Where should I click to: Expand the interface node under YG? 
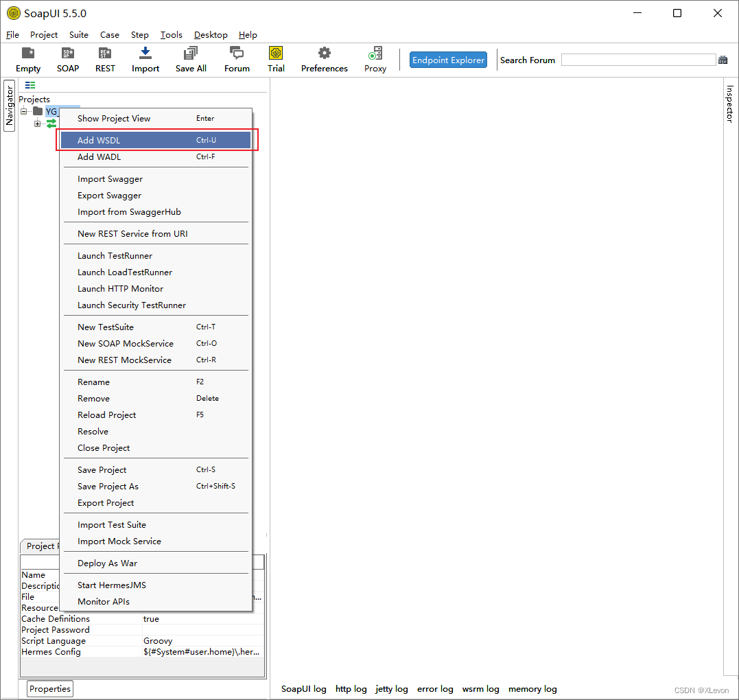[x=37, y=124]
